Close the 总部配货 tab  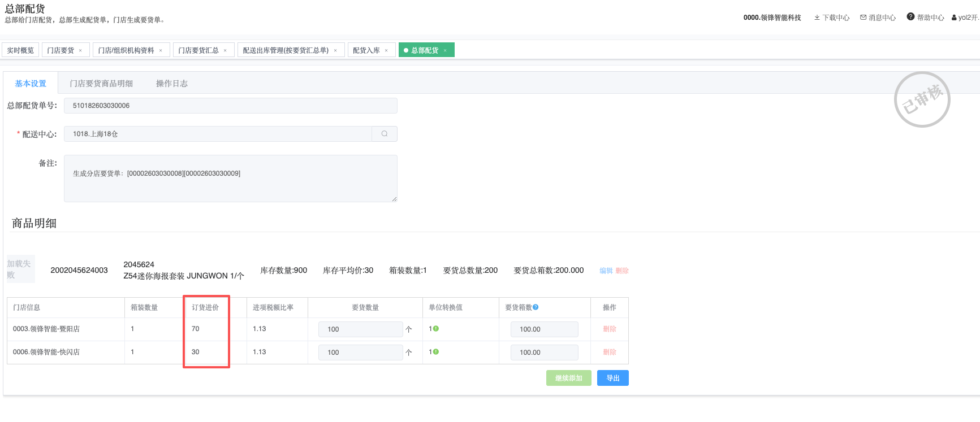click(x=445, y=51)
